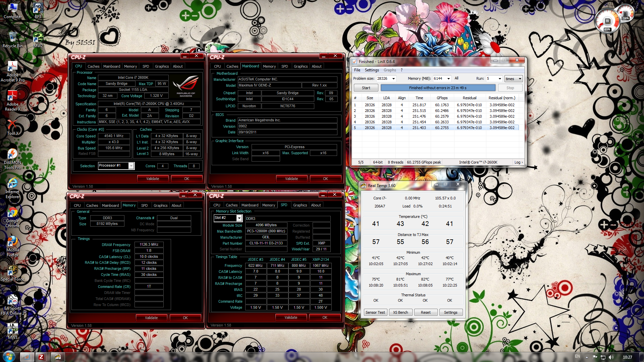Switch to Caches tab in CPU-Z CPU window
This screenshot has height=362, width=644.
pos(93,66)
